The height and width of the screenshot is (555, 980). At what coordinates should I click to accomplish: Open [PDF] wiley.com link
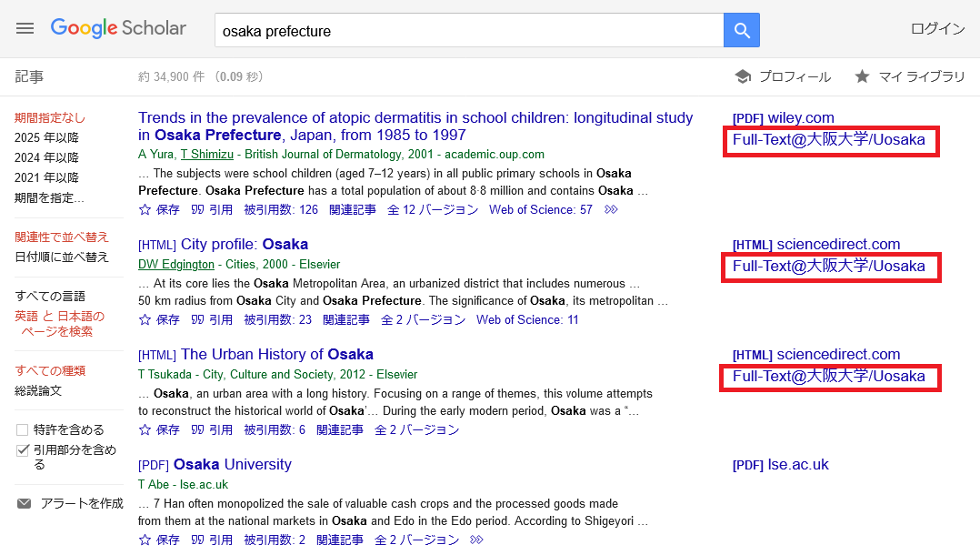coord(783,117)
